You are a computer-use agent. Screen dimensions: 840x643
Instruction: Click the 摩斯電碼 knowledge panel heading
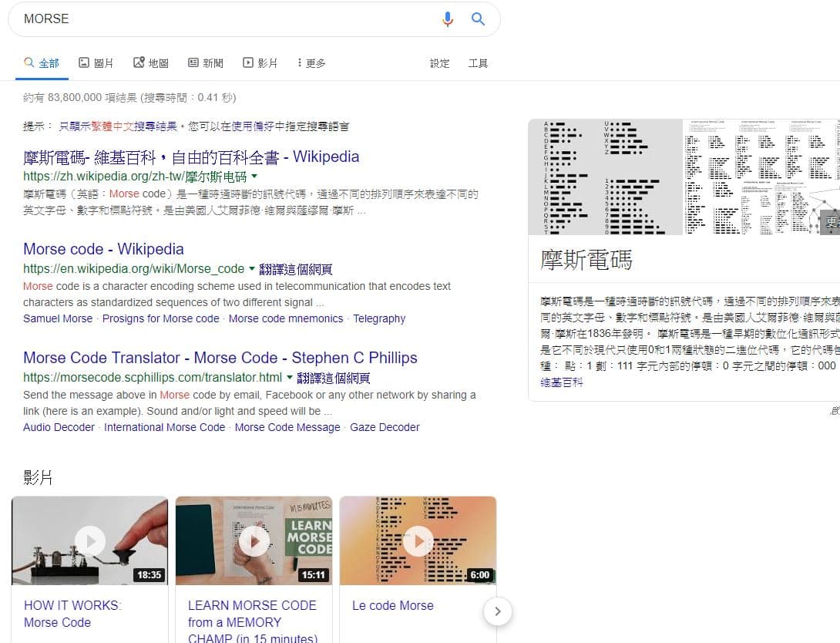586,260
